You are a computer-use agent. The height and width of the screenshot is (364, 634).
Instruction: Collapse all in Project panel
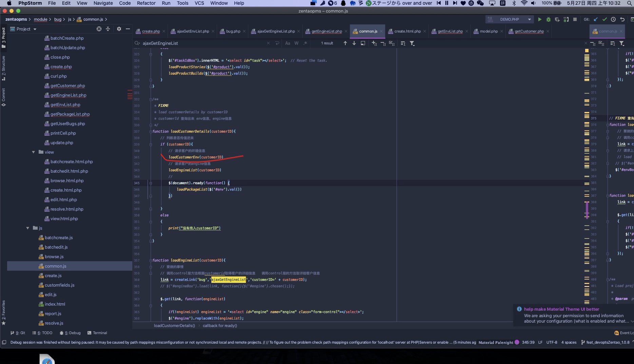click(x=108, y=29)
